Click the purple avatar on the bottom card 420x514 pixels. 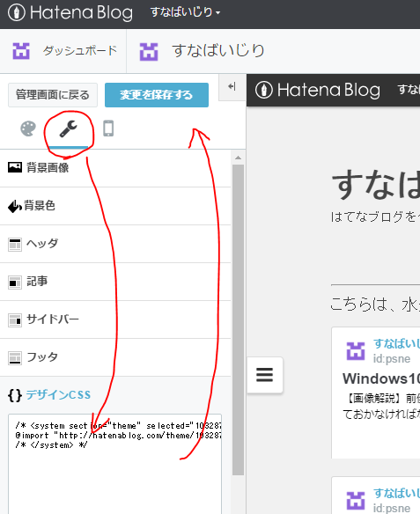356,501
